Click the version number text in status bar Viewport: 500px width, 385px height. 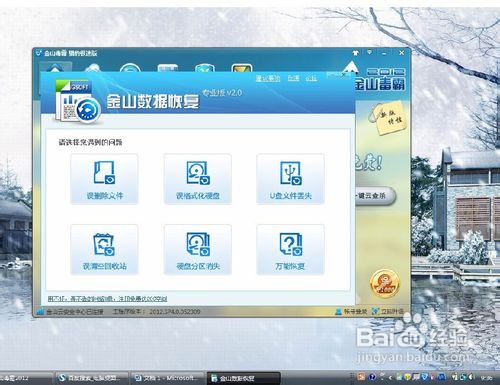175,312
